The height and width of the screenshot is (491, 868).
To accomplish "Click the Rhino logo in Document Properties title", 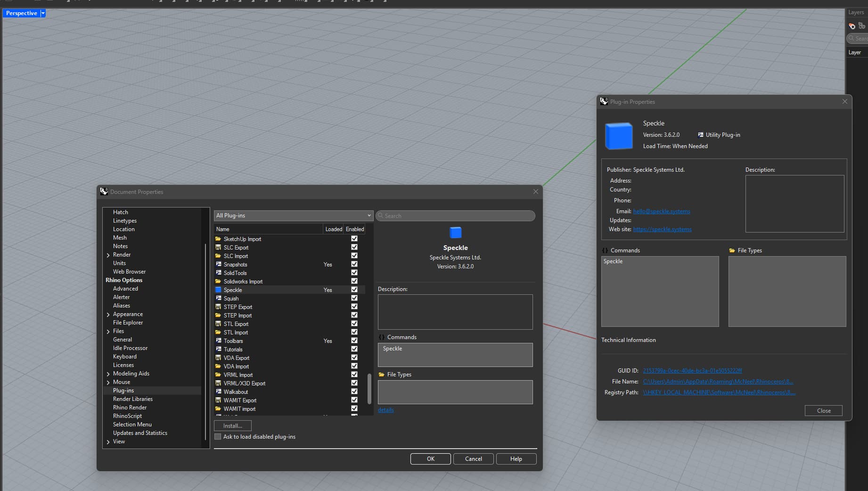I will 104,191.
